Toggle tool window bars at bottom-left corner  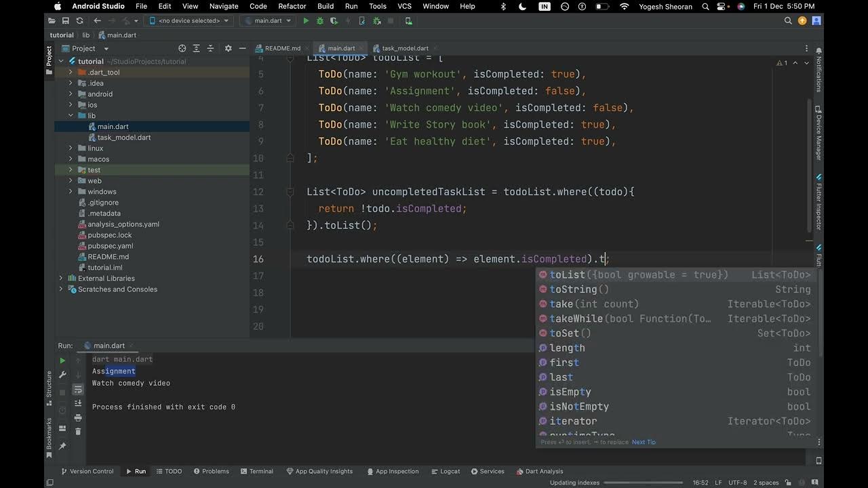pyautogui.click(x=49, y=483)
